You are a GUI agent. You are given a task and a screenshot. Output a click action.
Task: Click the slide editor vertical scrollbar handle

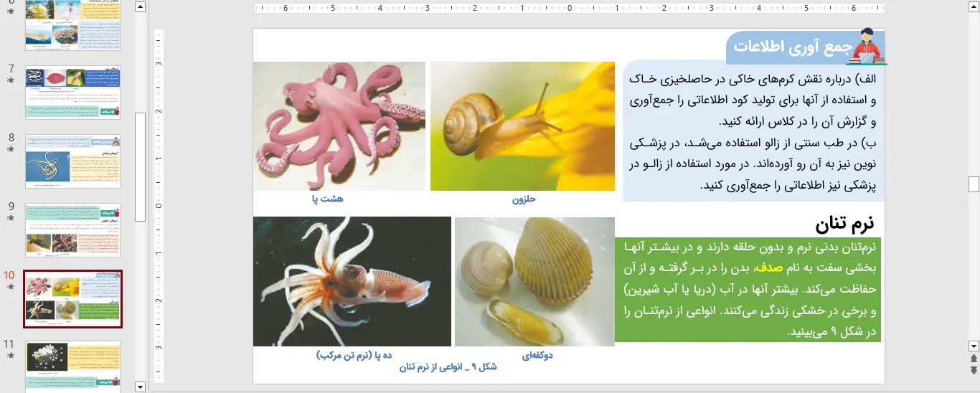[x=974, y=184]
